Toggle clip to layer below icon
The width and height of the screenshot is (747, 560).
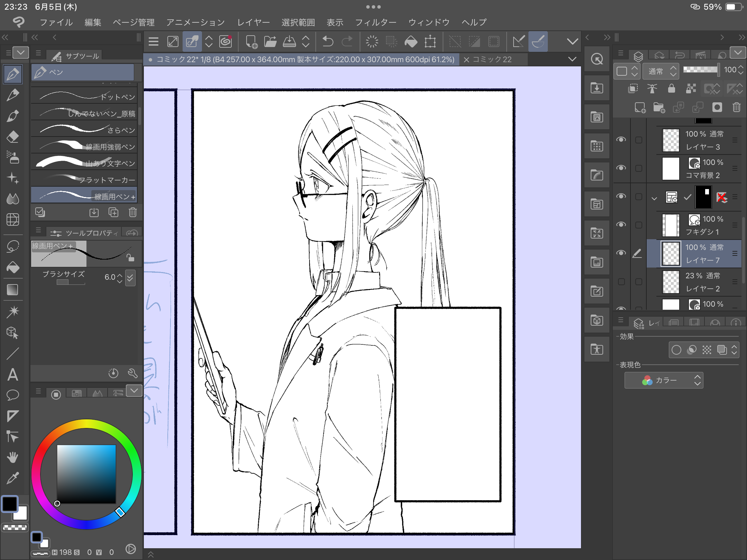[x=633, y=88]
